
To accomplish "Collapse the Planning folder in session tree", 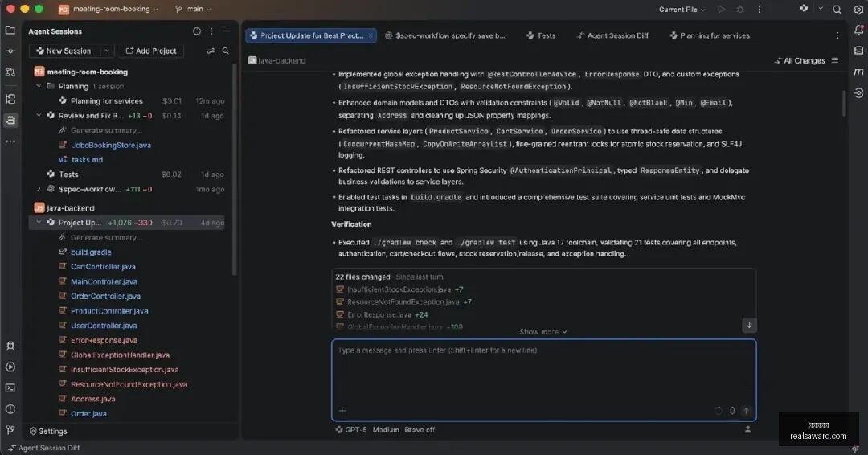I will [39, 86].
